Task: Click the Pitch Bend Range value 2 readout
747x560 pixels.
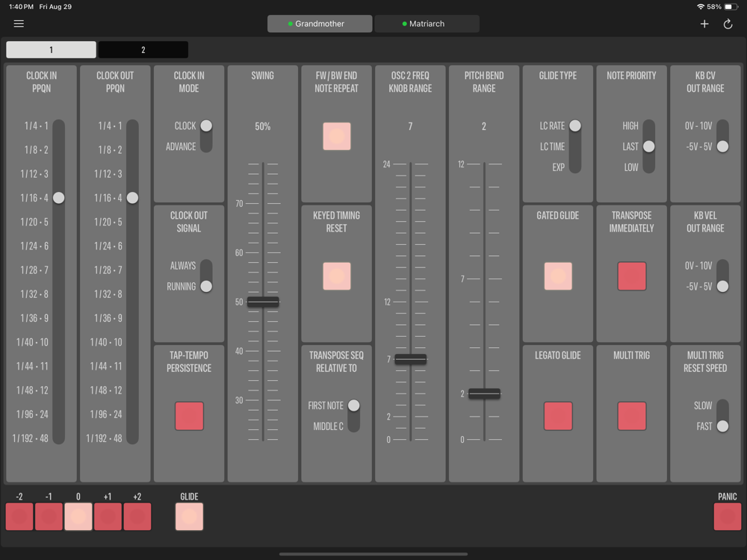Action: click(484, 127)
